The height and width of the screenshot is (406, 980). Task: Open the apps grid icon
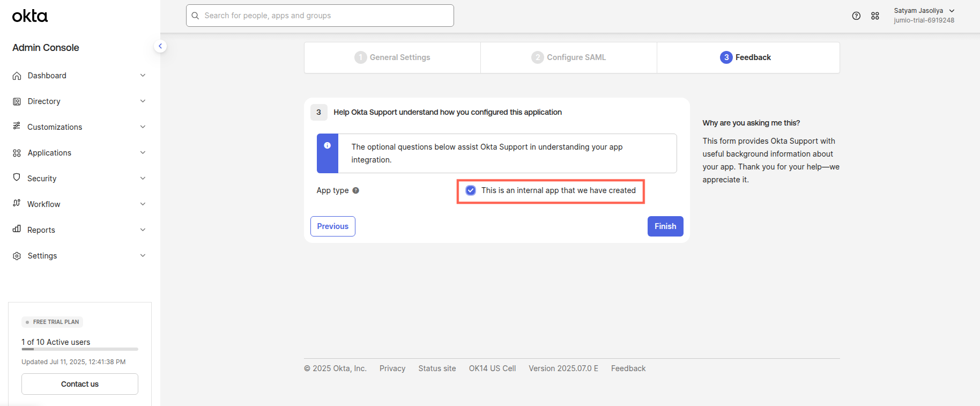coord(875,16)
